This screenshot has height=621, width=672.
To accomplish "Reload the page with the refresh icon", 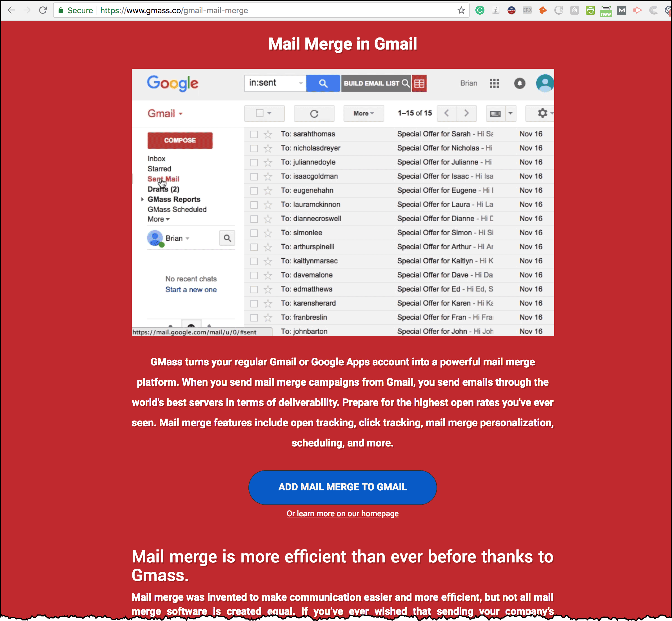I will click(x=43, y=10).
